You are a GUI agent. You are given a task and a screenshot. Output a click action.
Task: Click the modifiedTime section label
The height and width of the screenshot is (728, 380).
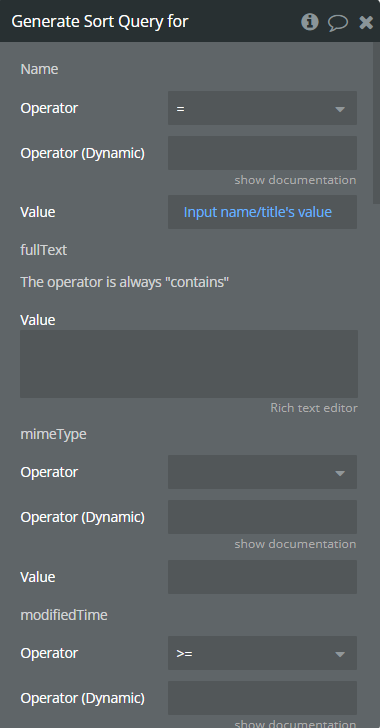pyautogui.click(x=64, y=615)
